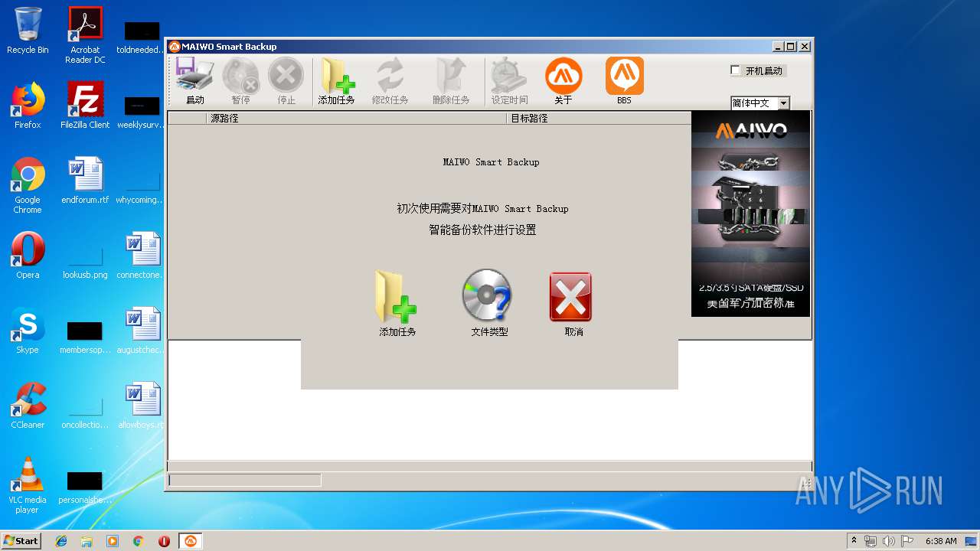The height and width of the screenshot is (551, 980).
Task: Select the augustchec desktop document
Action: pyautogui.click(x=142, y=331)
